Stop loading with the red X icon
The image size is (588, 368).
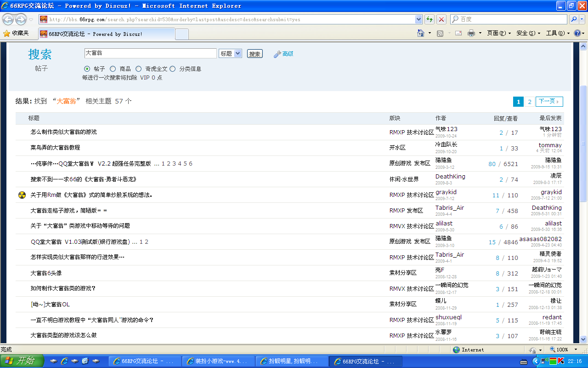click(x=441, y=19)
